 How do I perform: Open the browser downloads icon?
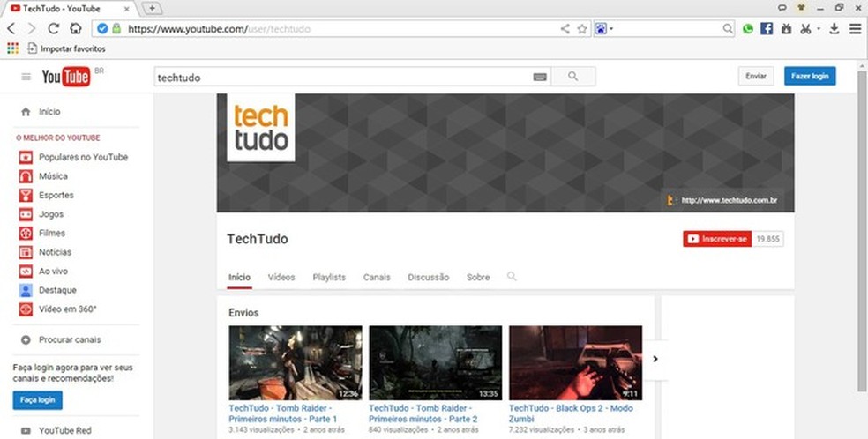click(x=834, y=29)
